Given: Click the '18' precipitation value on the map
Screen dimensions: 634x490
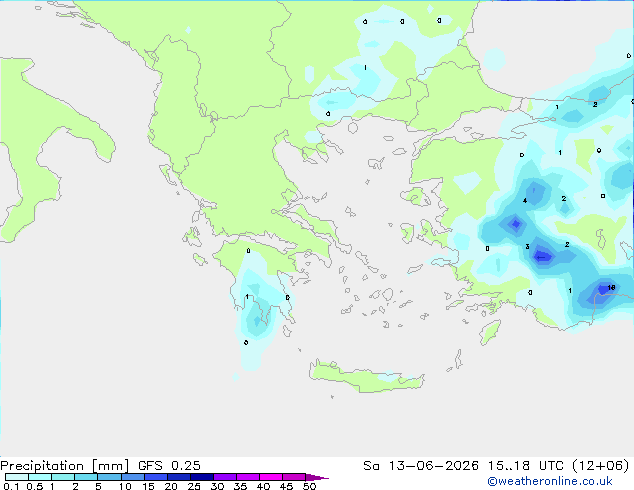Looking at the screenshot, I should point(611,287).
